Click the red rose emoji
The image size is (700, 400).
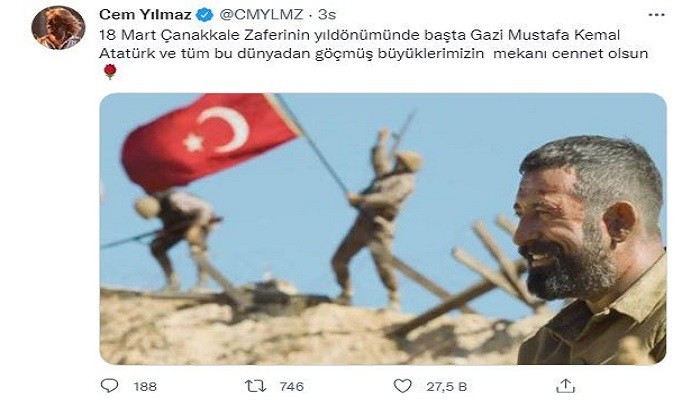110,71
